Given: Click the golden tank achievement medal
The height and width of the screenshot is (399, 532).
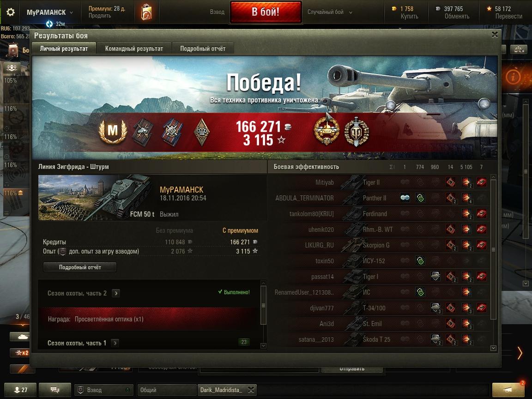Looking at the screenshot, I should 327,131.
